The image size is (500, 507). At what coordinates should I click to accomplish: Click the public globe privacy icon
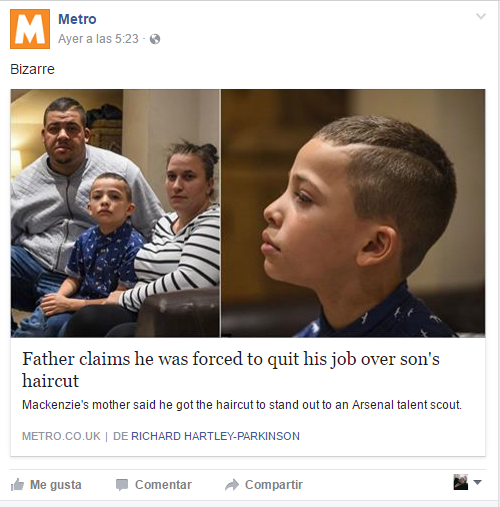click(155, 39)
